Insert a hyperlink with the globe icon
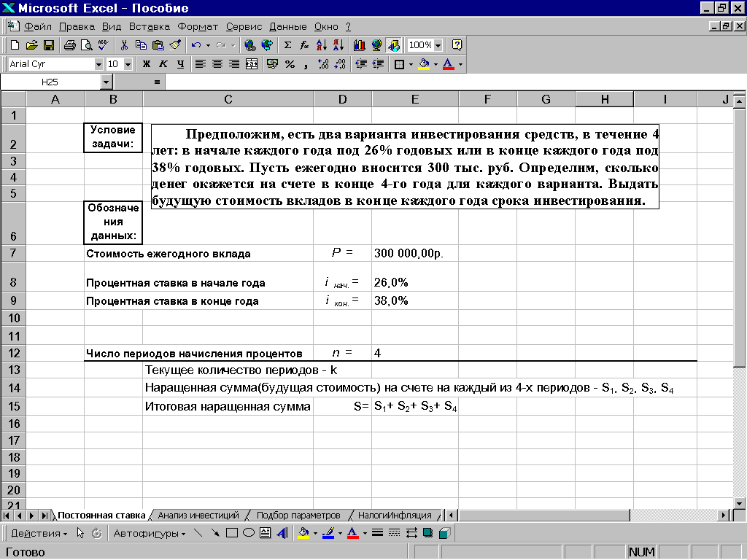The width and height of the screenshot is (747, 560). [x=249, y=45]
